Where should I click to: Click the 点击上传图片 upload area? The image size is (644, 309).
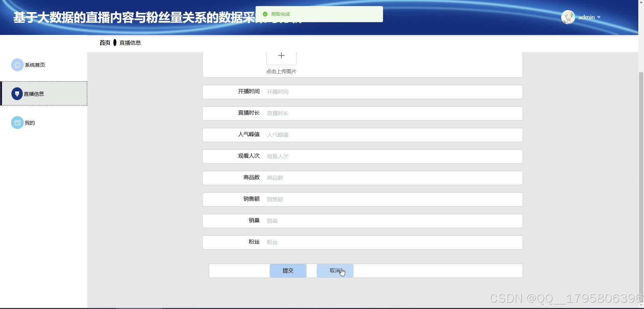(281, 71)
